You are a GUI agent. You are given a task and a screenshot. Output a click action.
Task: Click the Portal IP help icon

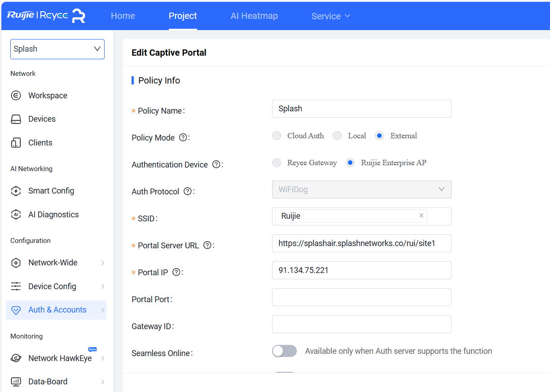click(176, 272)
